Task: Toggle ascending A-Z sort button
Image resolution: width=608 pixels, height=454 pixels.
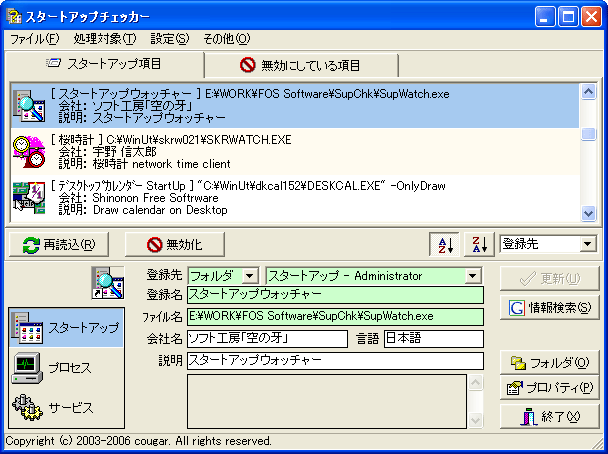Action: click(444, 245)
